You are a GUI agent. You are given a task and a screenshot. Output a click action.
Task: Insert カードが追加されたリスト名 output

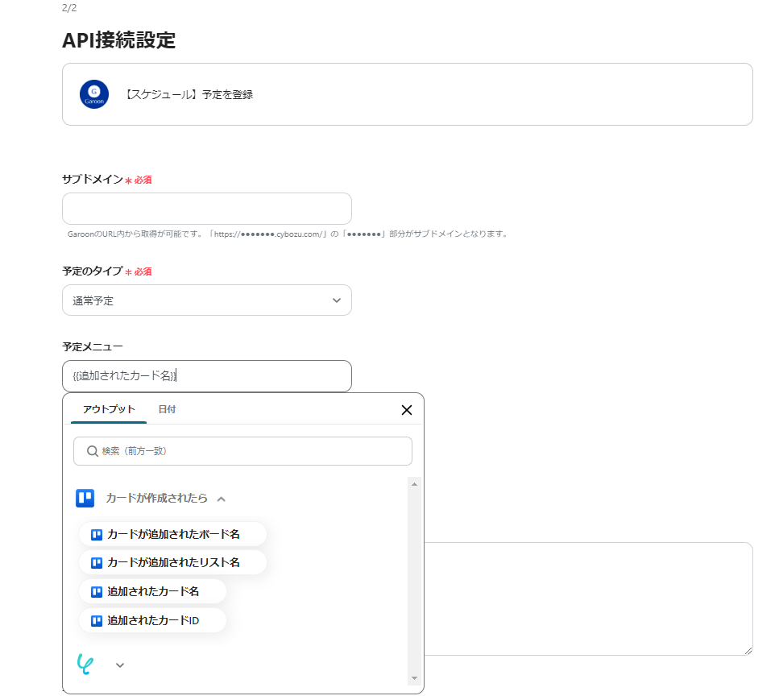173,563
